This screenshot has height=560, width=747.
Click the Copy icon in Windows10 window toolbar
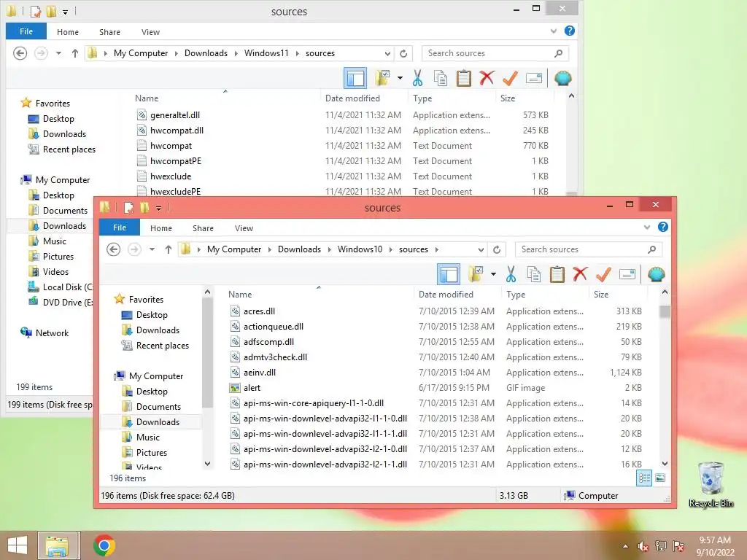click(533, 274)
